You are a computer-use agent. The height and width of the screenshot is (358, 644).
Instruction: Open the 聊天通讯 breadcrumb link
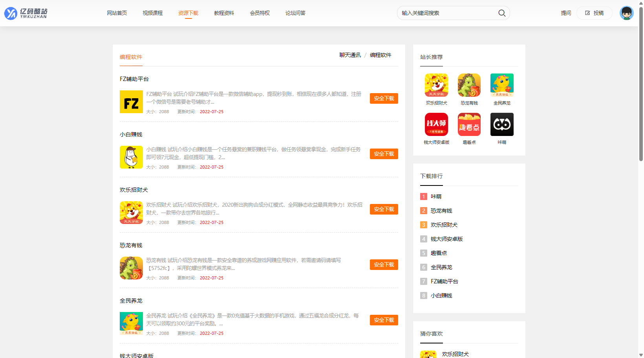[x=349, y=55]
